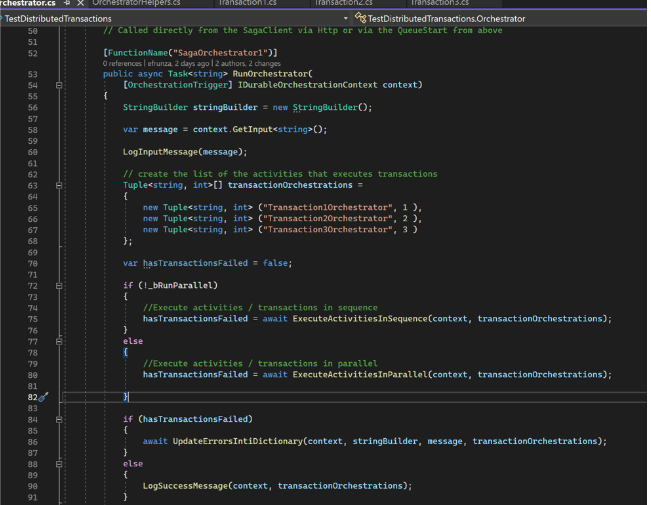Collapse if (hasTransactionsFailed) block at line 84
This screenshot has height=505, width=651.
click(x=59, y=420)
